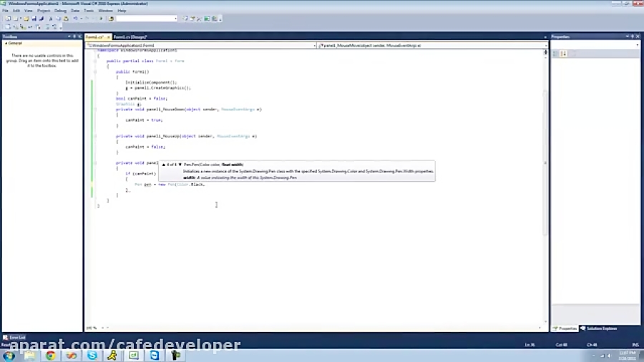Open Skype from the taskbar
This screenshot has width=644, height=362.
click(92, 356)
